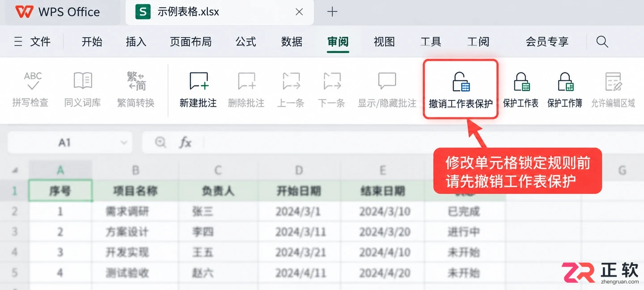Switch to the 视图 tab
Viewport: 644px width, 290px height.
coord(384,42)
